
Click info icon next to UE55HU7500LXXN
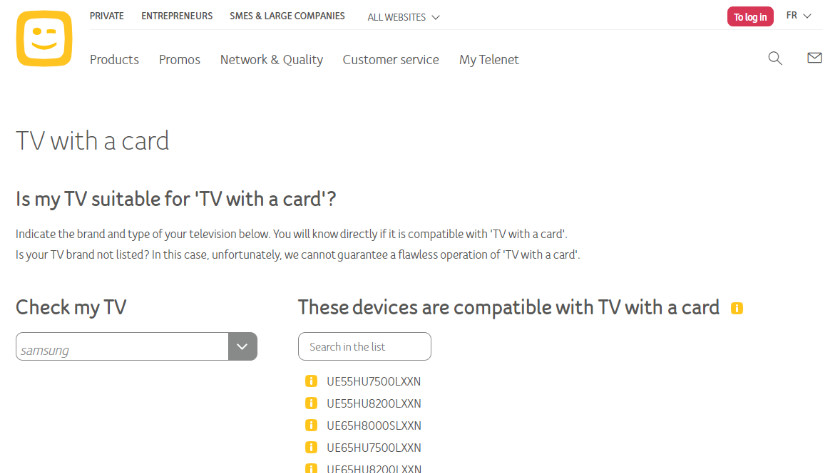(310, 381)
